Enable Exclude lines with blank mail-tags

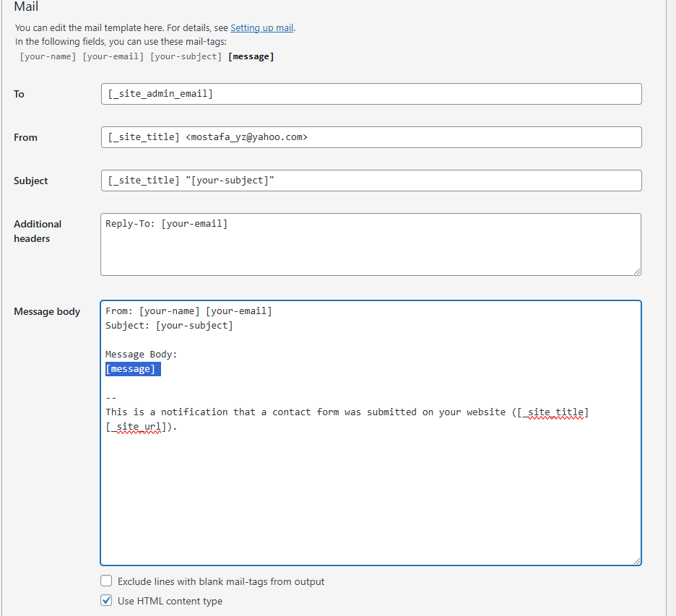(x=106, y=581)
